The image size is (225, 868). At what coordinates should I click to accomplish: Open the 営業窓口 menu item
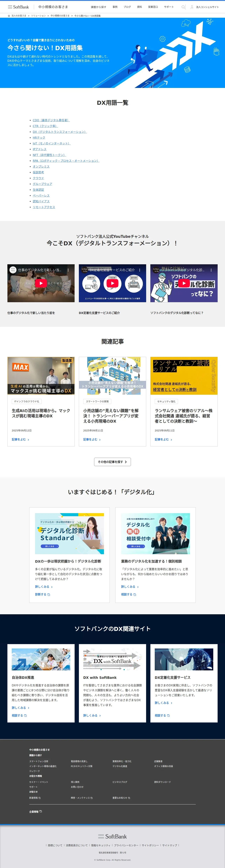click(x=153, y=7)
